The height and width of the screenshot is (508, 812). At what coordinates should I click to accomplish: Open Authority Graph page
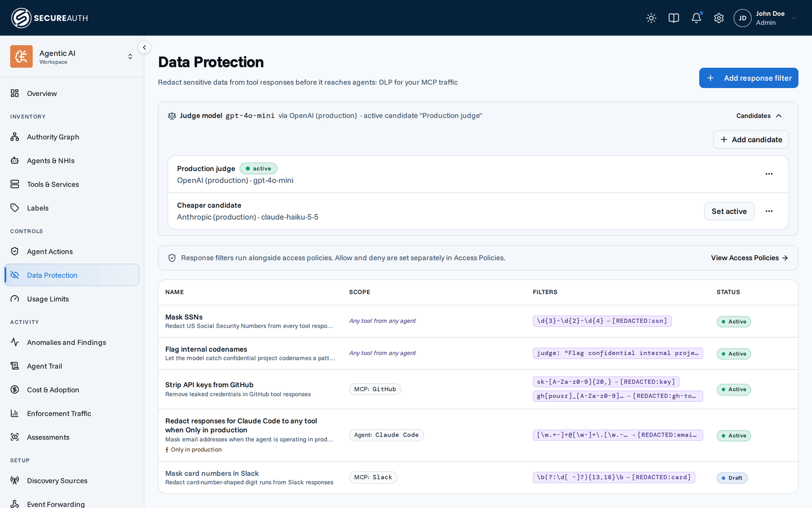[x=72, y=137]
